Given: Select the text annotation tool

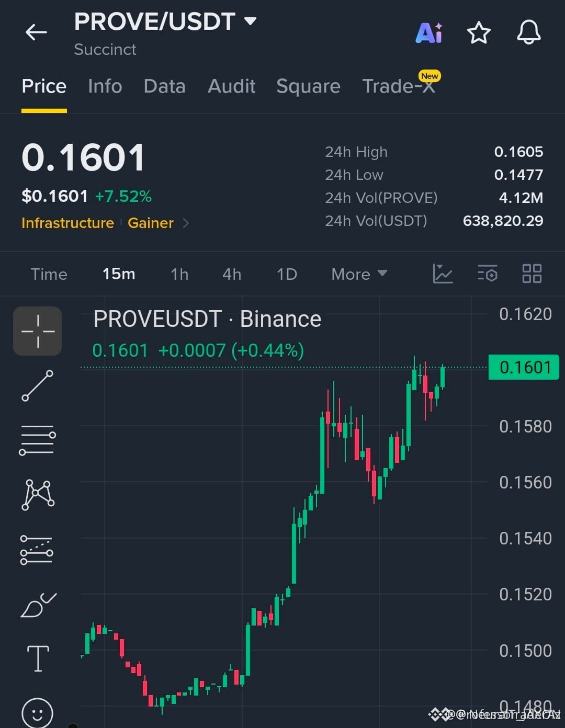Looking at the screenshot, I should [x=38, y=658].
